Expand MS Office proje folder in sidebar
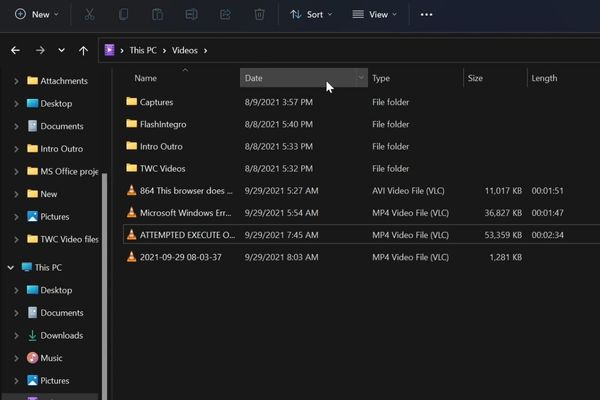Image resolution: width=600 pixels, height=400 pixels. click(16, 171)
